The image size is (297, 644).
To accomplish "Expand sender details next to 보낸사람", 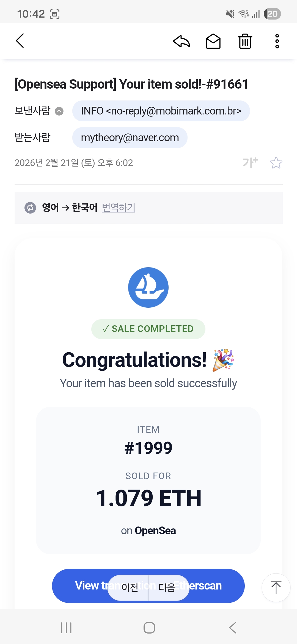I will point(59,111).
